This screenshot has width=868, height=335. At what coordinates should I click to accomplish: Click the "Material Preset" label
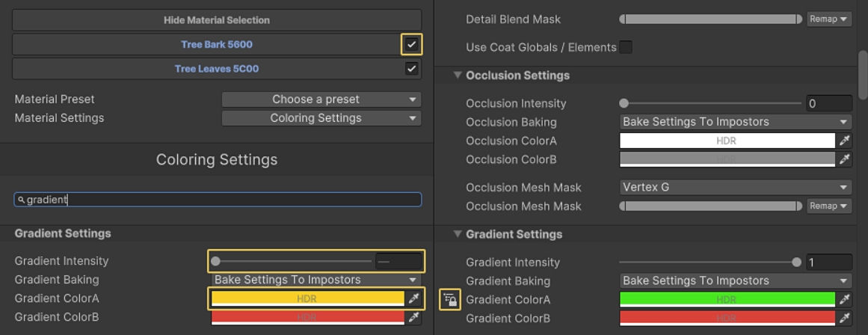[55, 99]
